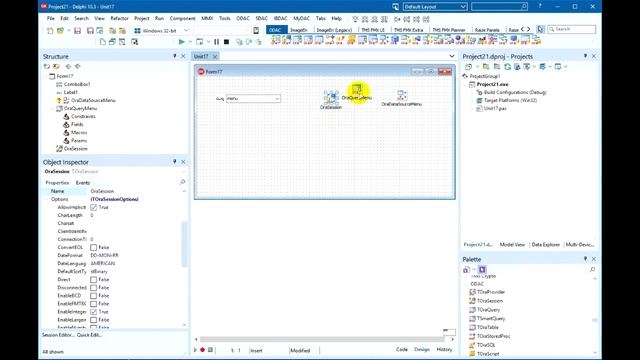Open the Refactor menu

tap(119, 18)
